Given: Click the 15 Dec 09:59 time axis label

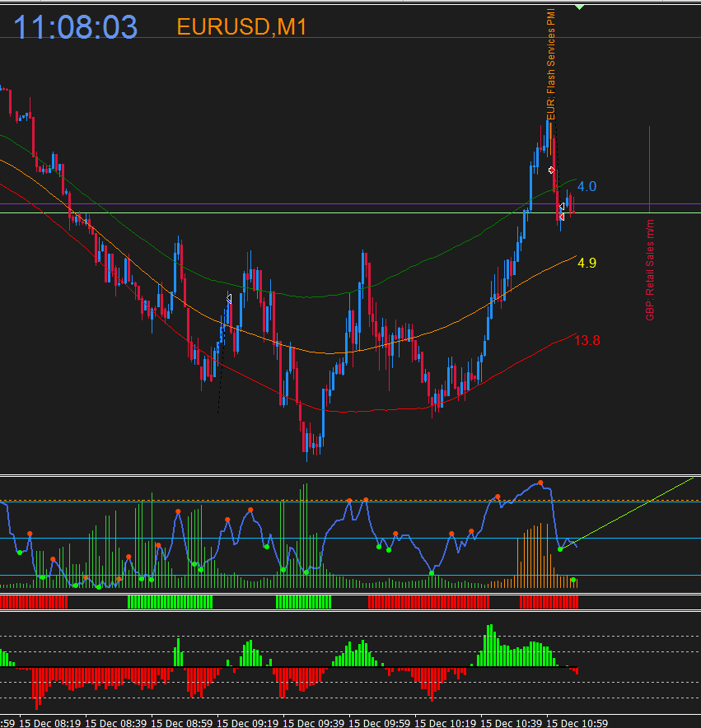Looking at the screenshot, I should point(380,723).
